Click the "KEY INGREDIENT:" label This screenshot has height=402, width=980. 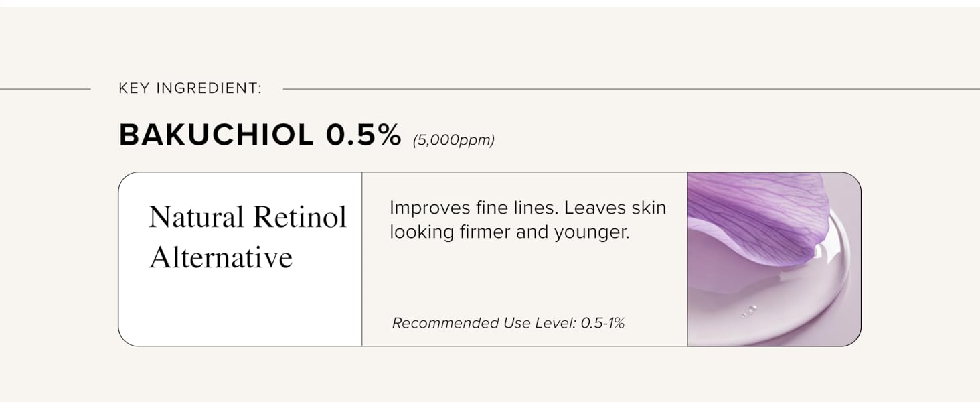[x=190, y=88]
